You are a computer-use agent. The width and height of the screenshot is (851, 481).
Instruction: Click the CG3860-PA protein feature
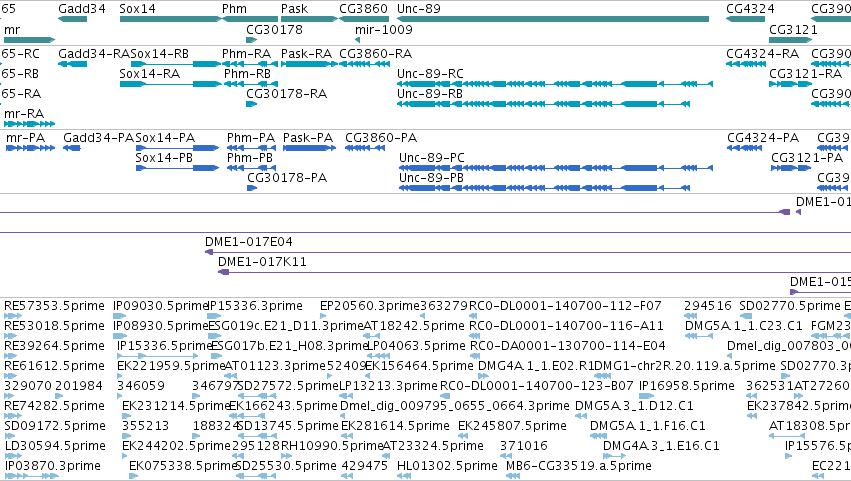[x=365, y=148]
